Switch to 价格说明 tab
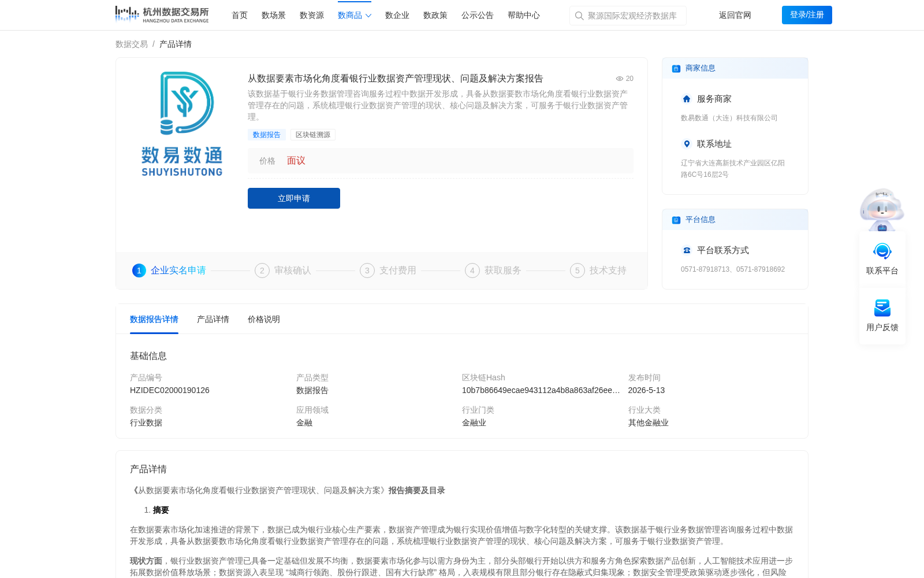 [x=264, y=319]
